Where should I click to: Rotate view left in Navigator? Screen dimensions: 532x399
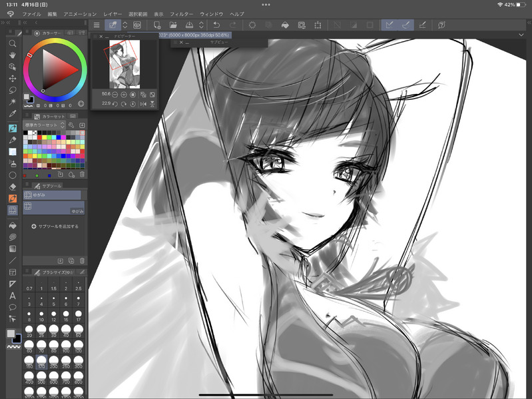point(115,104)
